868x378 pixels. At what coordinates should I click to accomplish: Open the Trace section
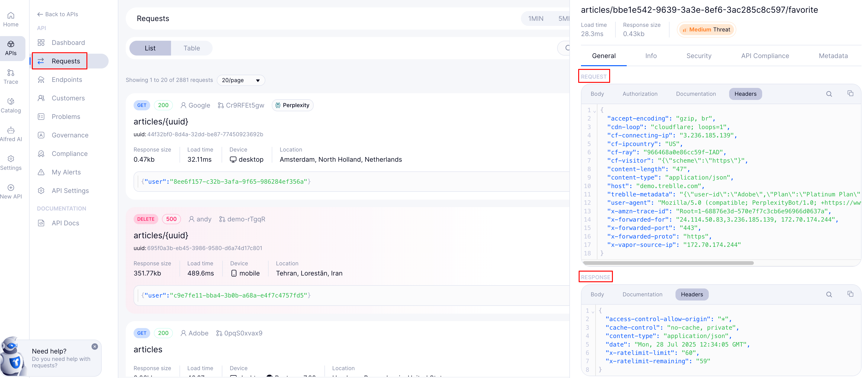tap(11, 77)
